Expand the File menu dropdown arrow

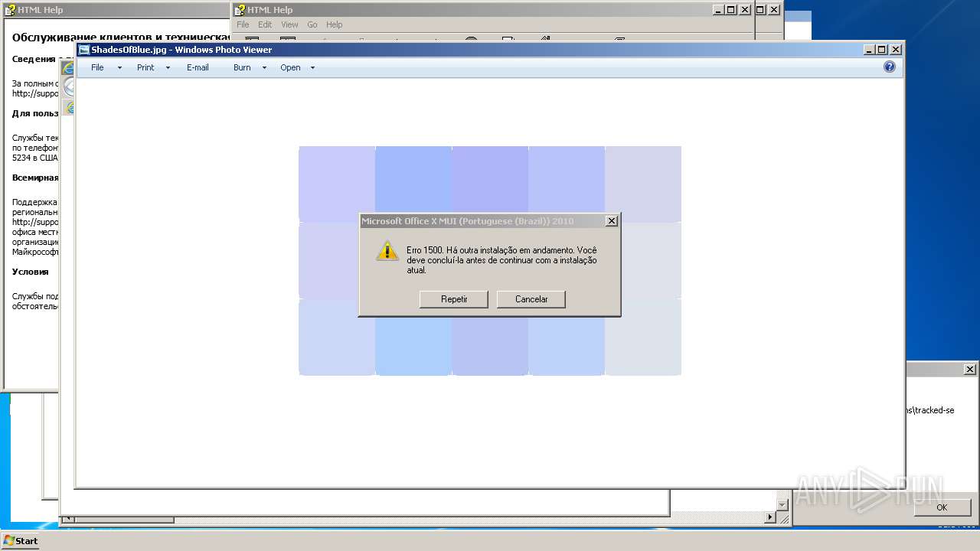coord(119,67)
